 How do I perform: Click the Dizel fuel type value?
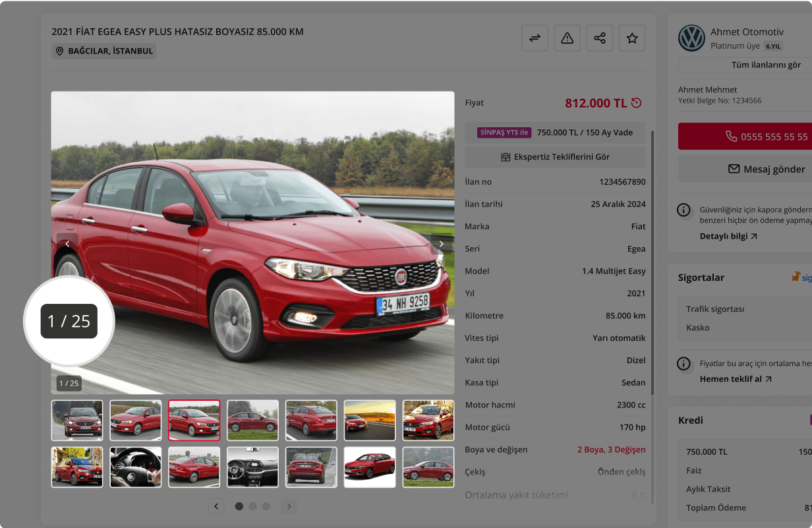click(636, 361)
